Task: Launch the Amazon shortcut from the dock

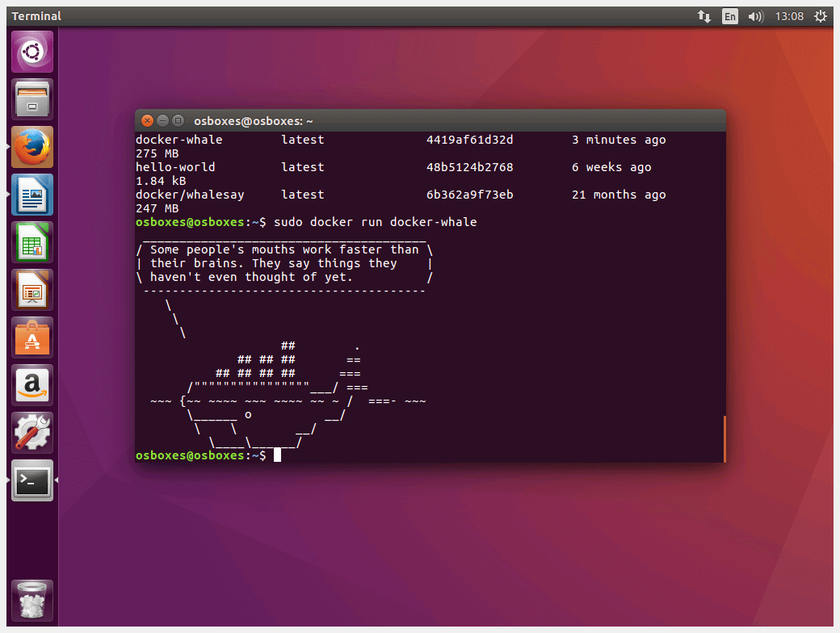Action: click(x=32, y=385)
